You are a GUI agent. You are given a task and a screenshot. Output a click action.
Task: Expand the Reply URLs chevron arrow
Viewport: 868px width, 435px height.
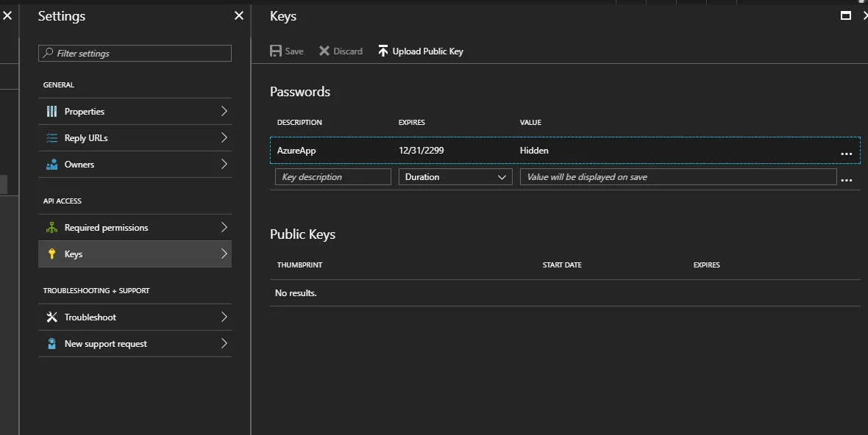[224, 138]
